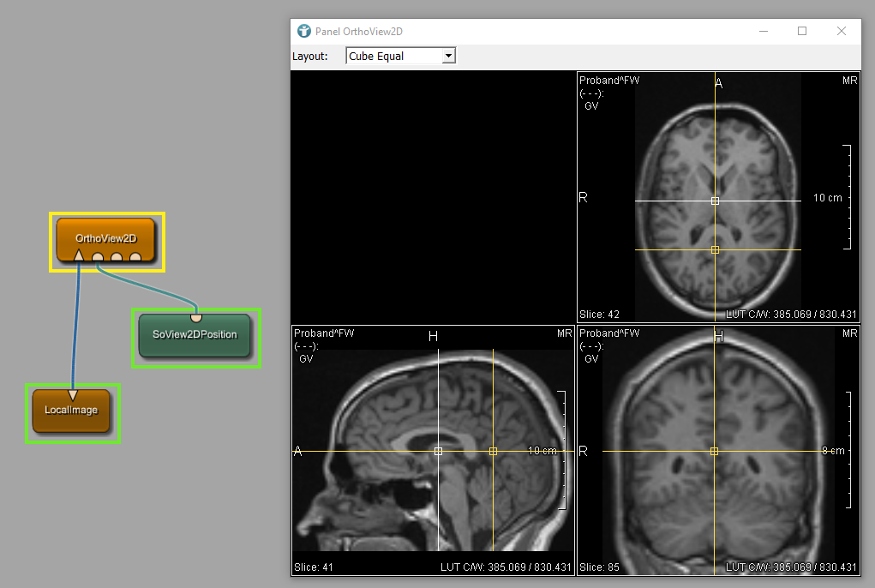
Task: Select the LocalImage module node
Action: (x=72, y=410)
